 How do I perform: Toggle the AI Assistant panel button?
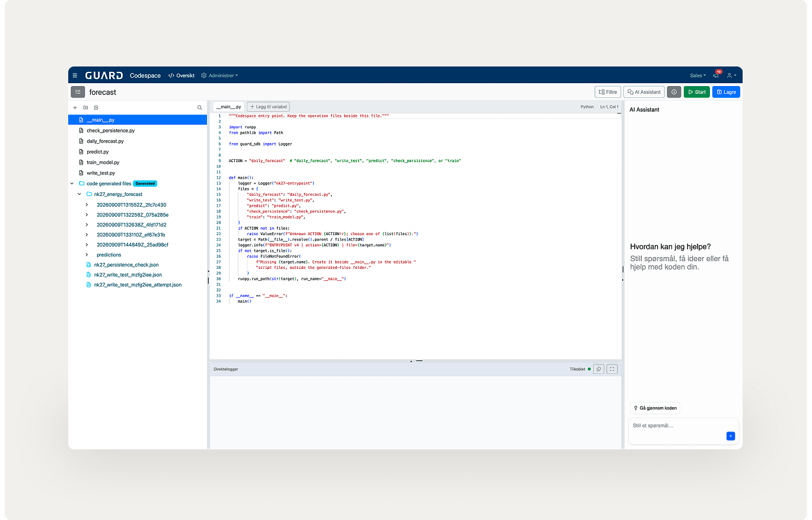point(644,92)
